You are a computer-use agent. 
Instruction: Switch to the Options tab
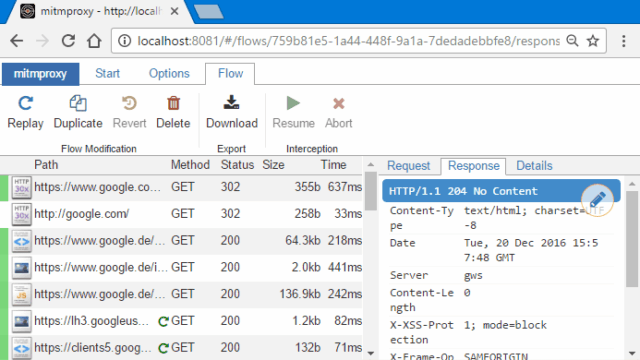click(169, 74)
